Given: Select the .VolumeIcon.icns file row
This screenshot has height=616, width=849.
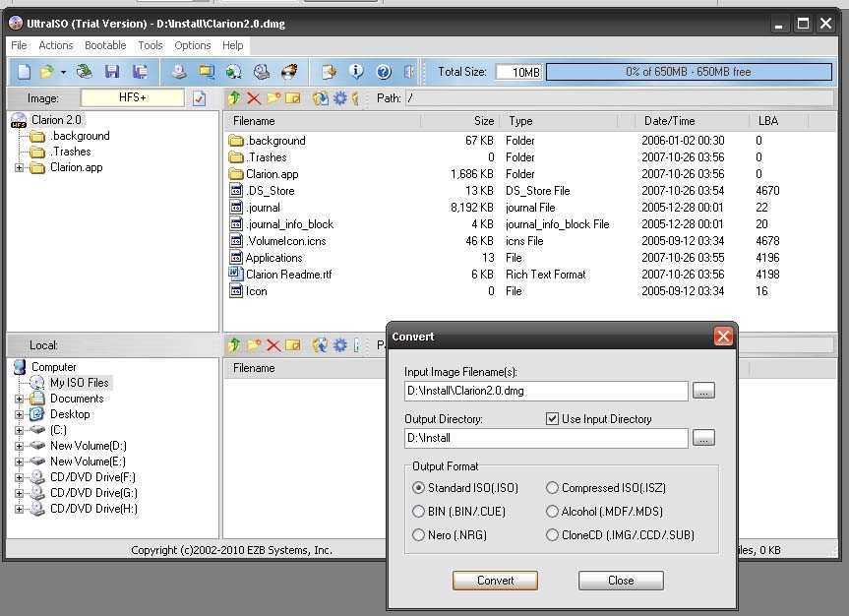Looking at the screenshot, I should 529,241.
